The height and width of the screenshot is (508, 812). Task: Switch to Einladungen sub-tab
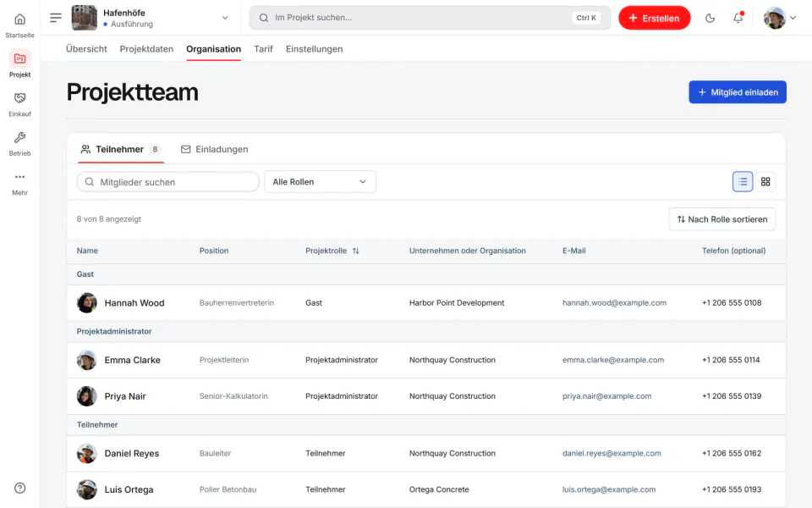214,149
